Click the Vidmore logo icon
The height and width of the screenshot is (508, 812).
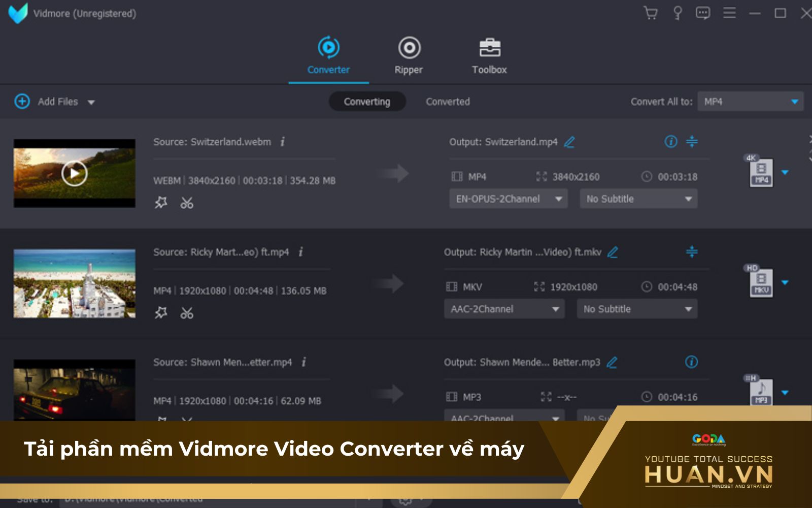[18, 13]
